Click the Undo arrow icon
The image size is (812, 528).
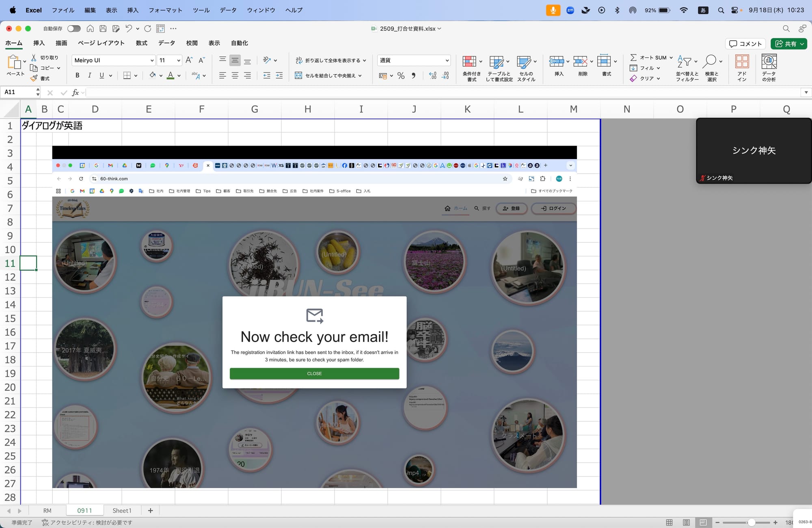[x=129, y=28]
